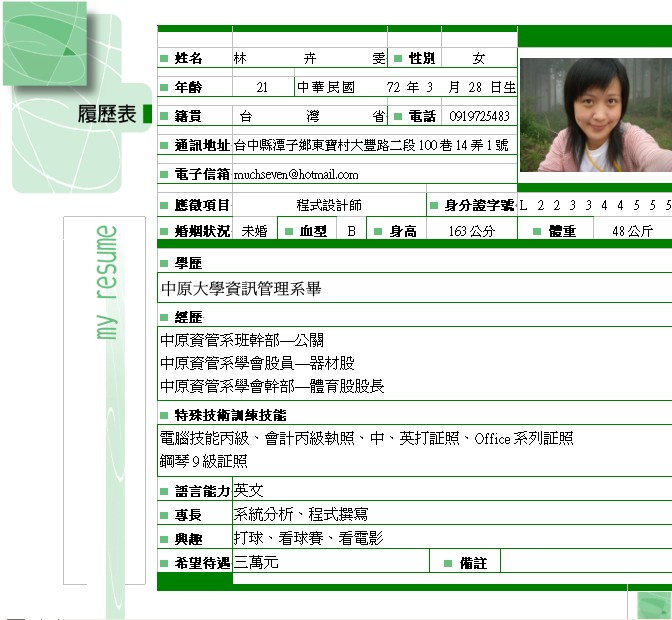
Task: Click the green bullet beside 電話 label
Action: pyautogui.click(x=398, y=116)
